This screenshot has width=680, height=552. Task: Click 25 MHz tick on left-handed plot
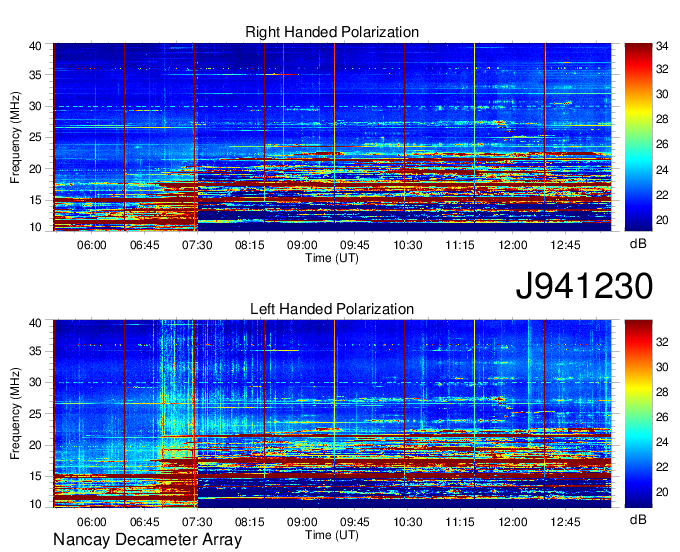coord(36,414)
